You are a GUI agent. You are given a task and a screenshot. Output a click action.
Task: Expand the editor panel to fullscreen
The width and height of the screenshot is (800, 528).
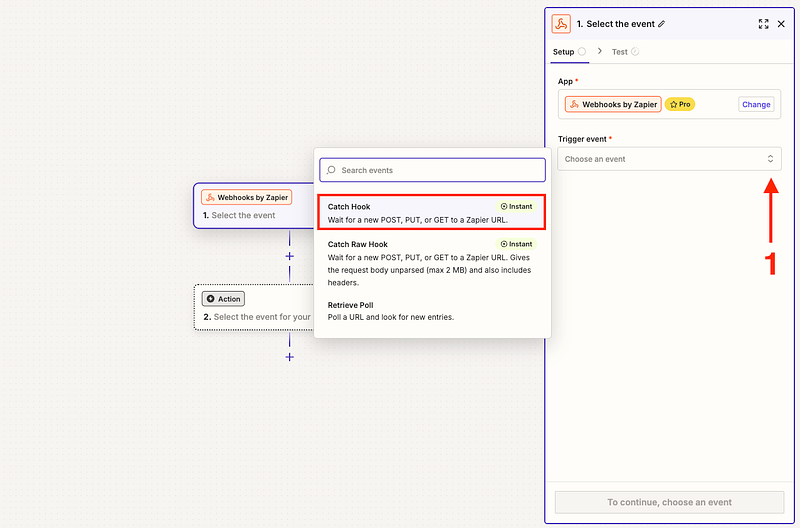coord(764,24)
